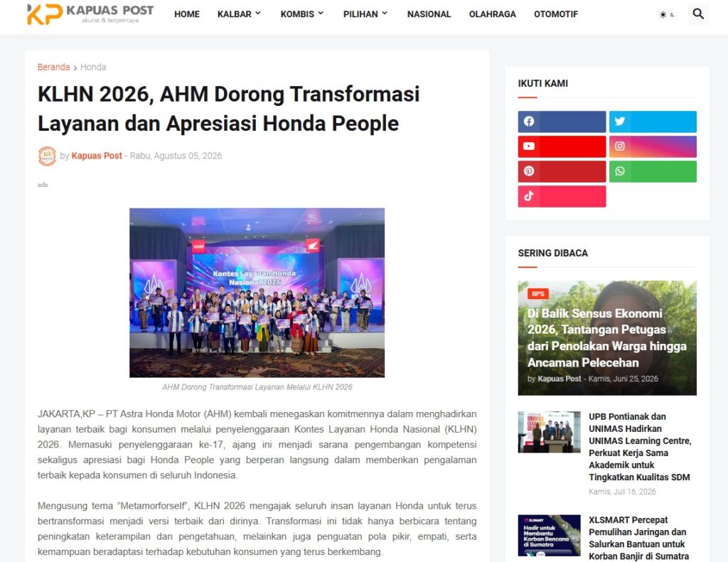
Task: Follow on Twitter button
Action: [653, 121]
